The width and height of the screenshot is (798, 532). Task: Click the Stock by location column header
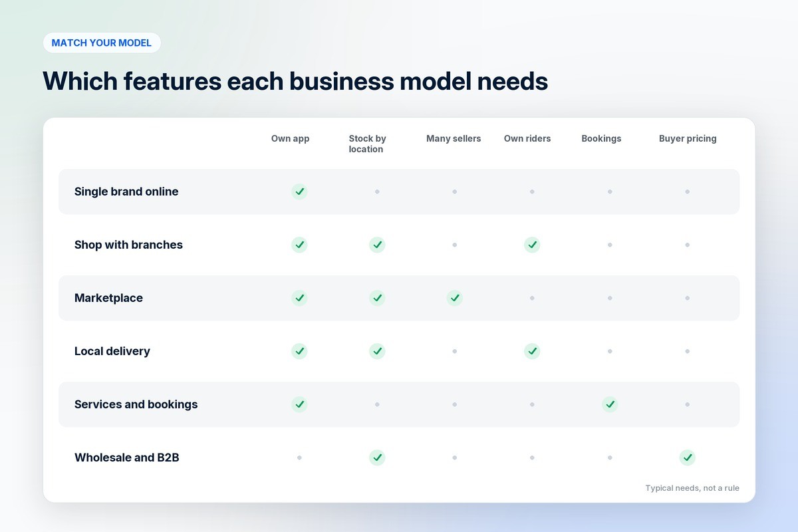click(367, 144)
